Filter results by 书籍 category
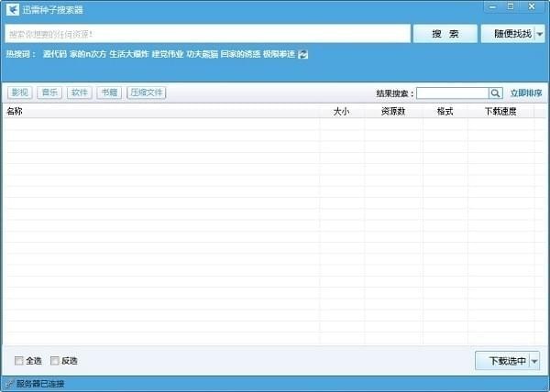This screenshot has width=550, height=392. tap(109, 93)
